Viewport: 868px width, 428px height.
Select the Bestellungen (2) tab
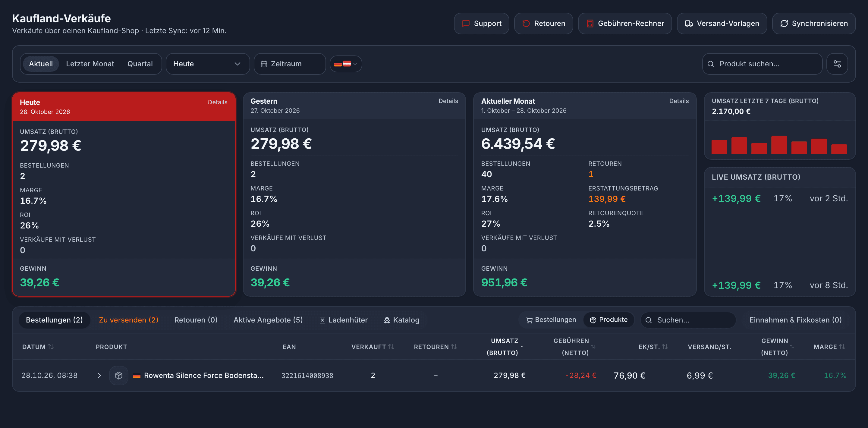[x=54, y=320]
